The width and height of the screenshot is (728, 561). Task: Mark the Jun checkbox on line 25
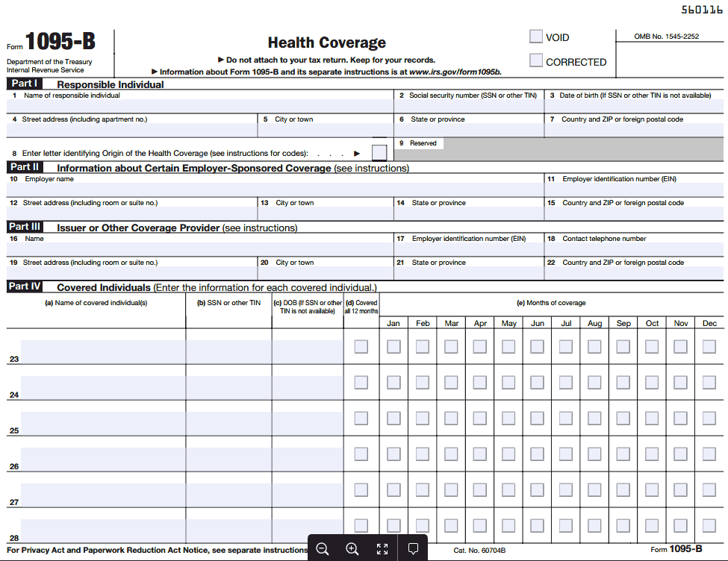pyautogui.click(x=538, y=419)
